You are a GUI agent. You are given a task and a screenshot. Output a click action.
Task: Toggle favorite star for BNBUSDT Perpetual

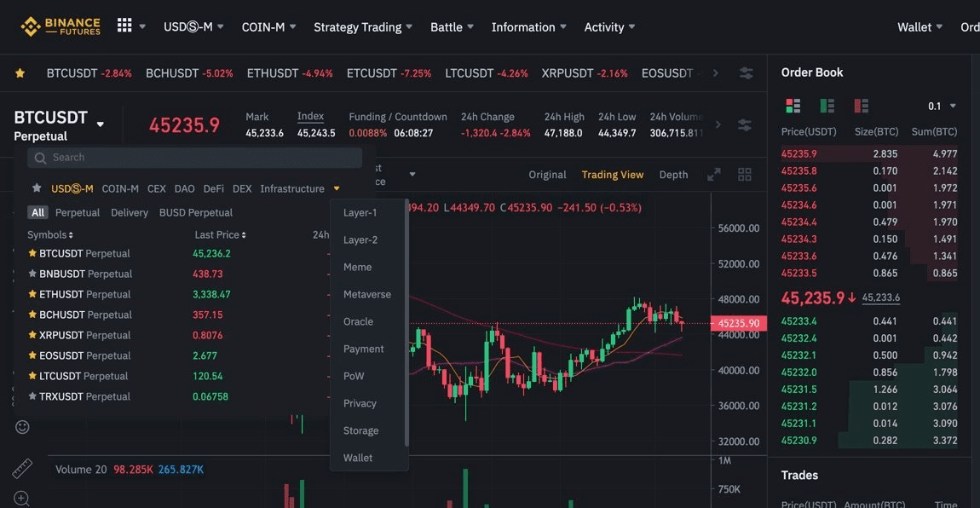32,274
